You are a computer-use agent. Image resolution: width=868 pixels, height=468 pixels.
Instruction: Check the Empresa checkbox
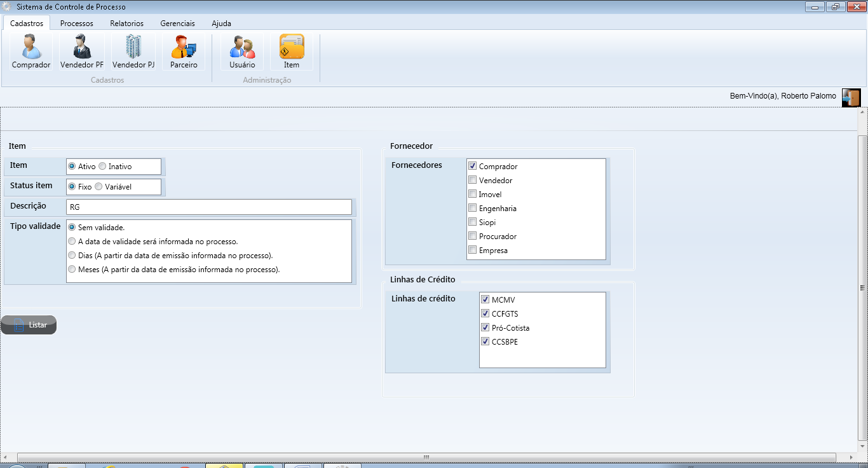tap(472, 250)
